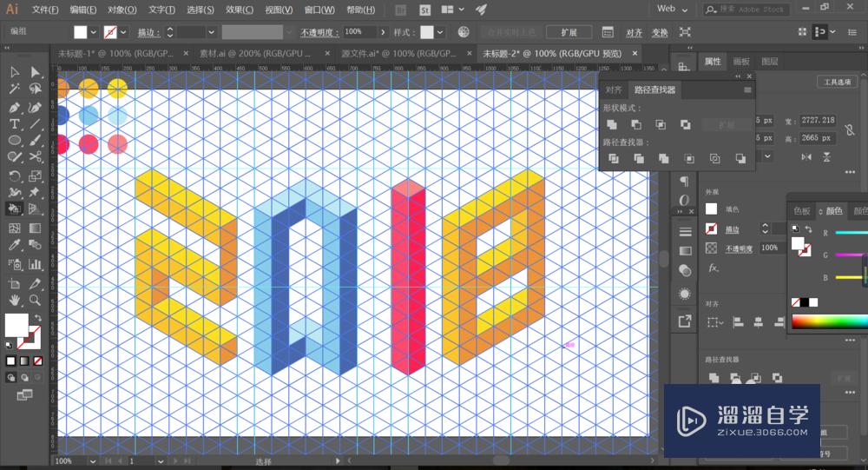Click 对齐 link in control bar
This screenshot has height=470, width=868.
tap(634, 33)
